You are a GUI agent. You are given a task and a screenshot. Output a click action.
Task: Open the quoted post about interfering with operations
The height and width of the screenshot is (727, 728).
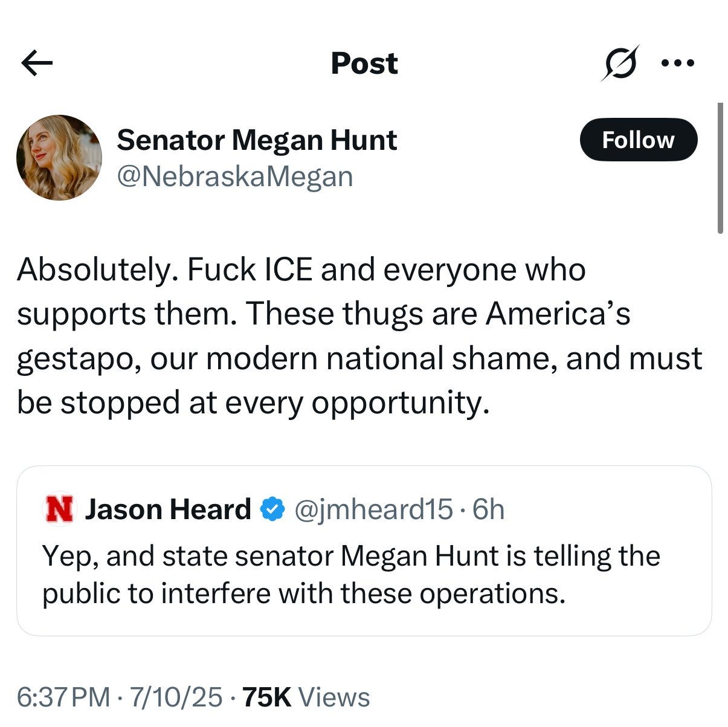click(x=364, y=551)
